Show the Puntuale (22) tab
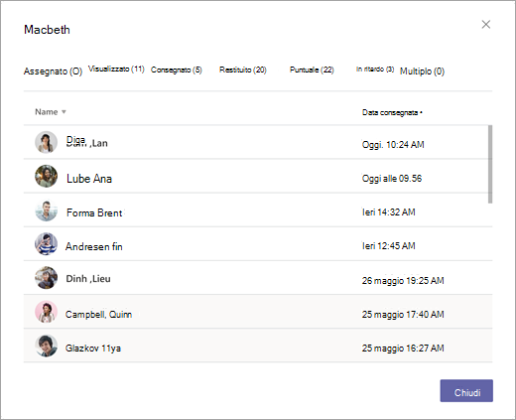The image size is (516, 420). pos(312,70)
